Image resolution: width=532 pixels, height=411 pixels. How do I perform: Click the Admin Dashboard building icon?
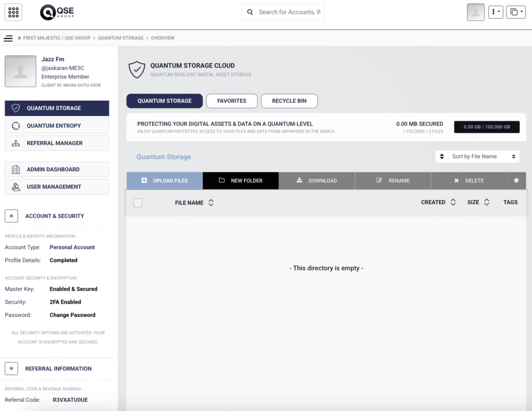16,169
